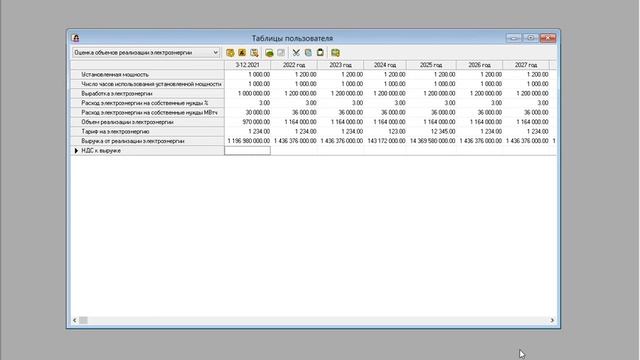Image resolution: width=640 pixels, height=360 pixels.
Task: Open the table selection dropdown in the toolbar
Action: pos(146,53)
